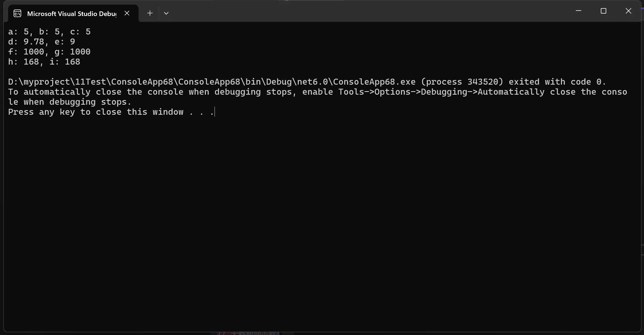Click the ConsoleApp68.exe file path text

[212, 82]
